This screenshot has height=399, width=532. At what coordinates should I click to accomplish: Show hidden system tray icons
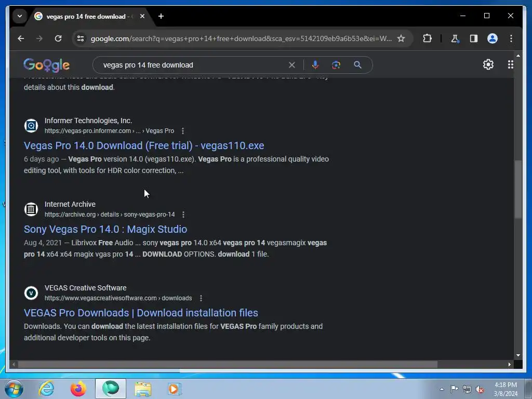click(x=442, y=389)
